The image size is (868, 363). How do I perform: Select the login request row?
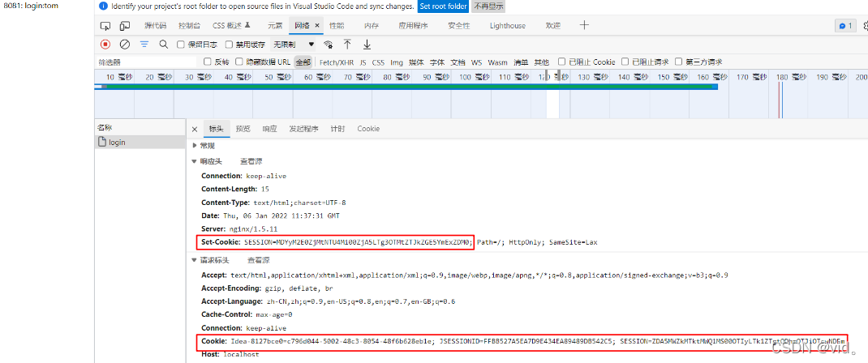click(x=140, y=142)
